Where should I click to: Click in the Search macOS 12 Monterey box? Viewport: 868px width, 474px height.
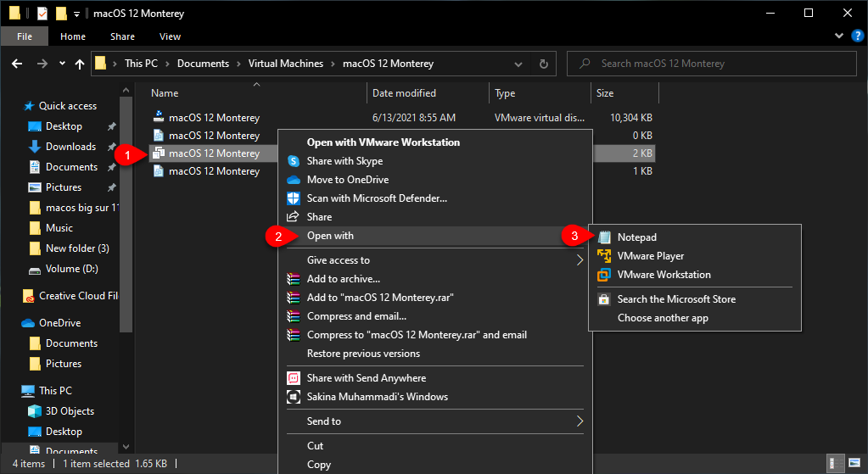click(711, 64)
